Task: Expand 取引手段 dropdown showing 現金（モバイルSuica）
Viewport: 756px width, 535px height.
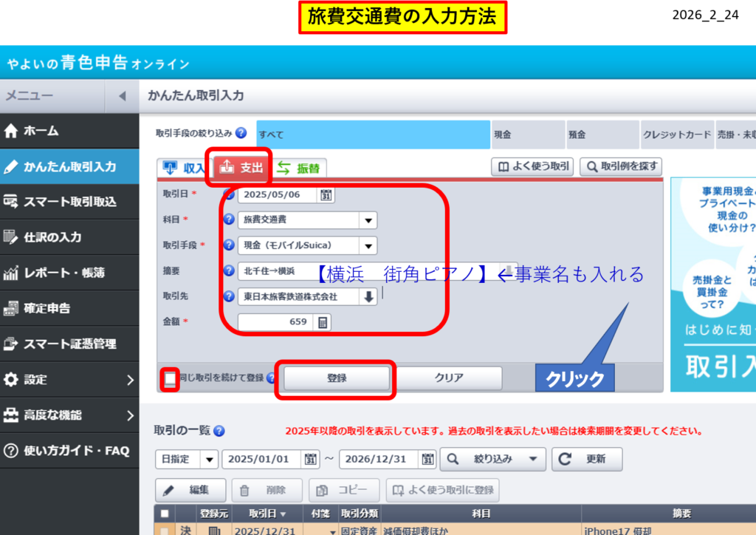Action: click(367, 245)
